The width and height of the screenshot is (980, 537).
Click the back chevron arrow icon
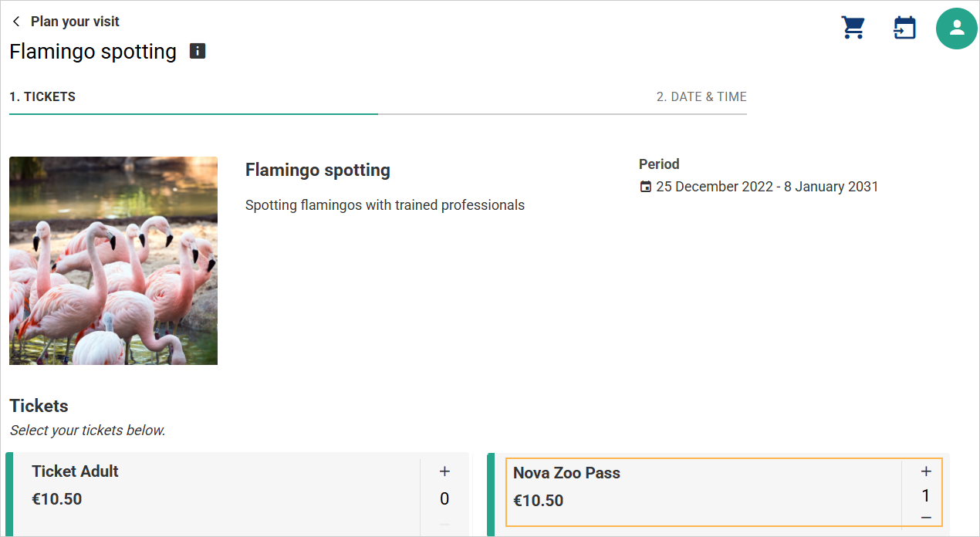15,22
